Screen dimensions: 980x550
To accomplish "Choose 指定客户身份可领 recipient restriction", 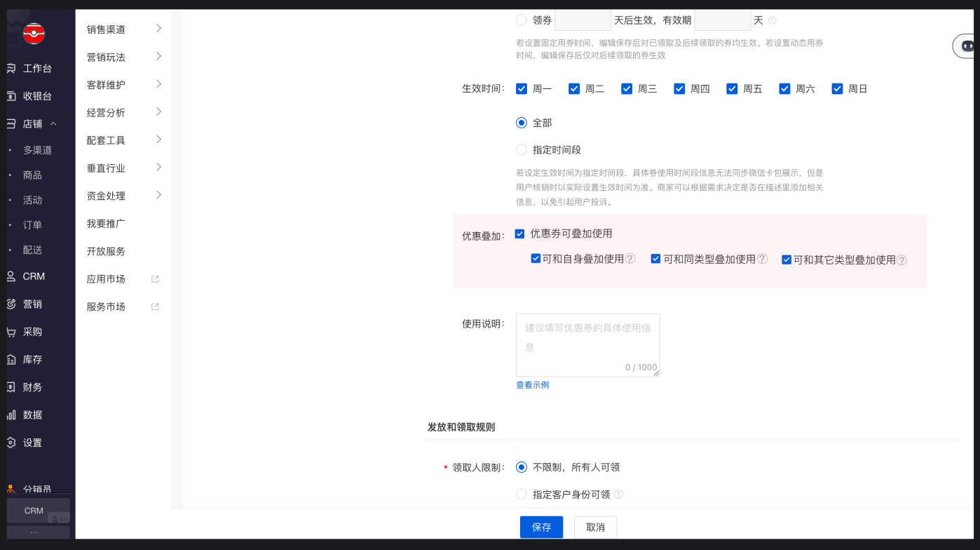I will click(x=522, y=494).
